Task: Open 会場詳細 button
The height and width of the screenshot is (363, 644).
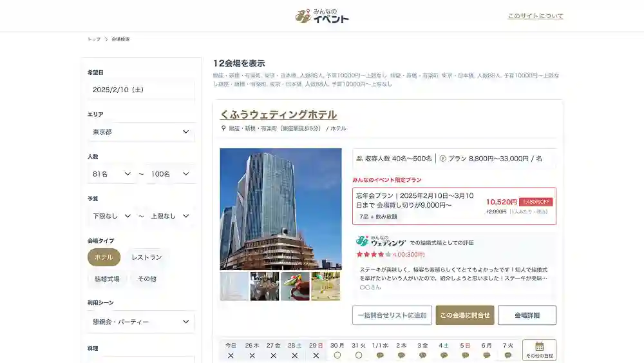Action: (x=527, y=315)
